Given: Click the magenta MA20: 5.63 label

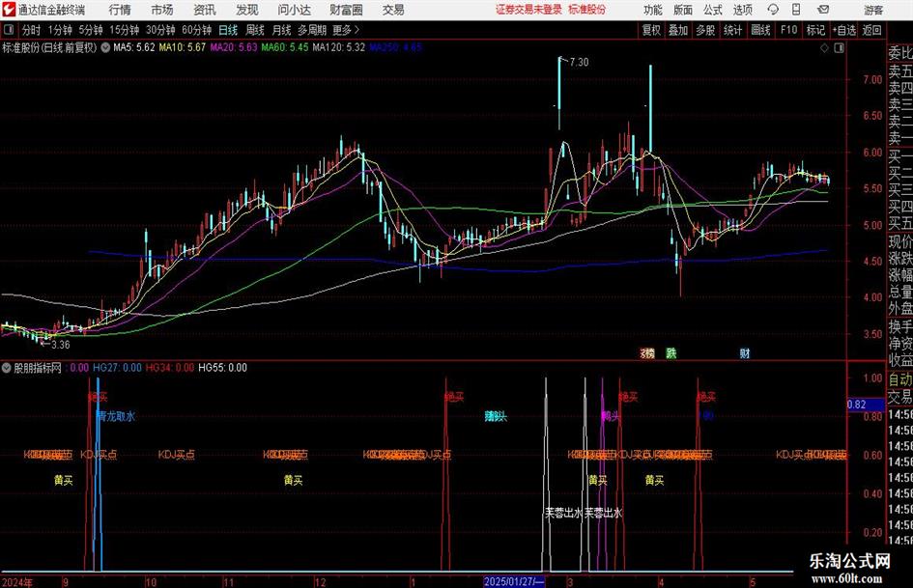Looking at the screenshot, I should [234, 47].
